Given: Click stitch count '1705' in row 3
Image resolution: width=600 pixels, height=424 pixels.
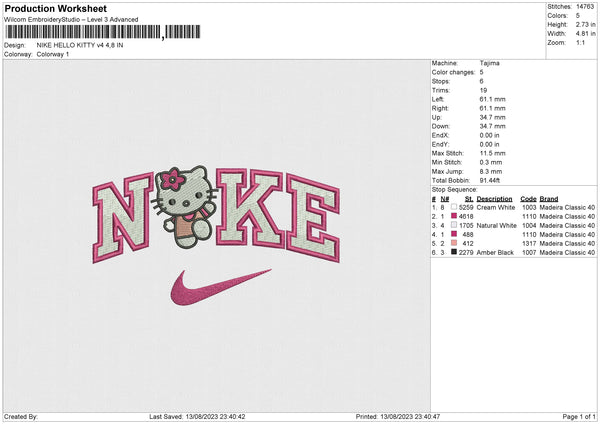Looking at the screenshot, I should (466, 225).
